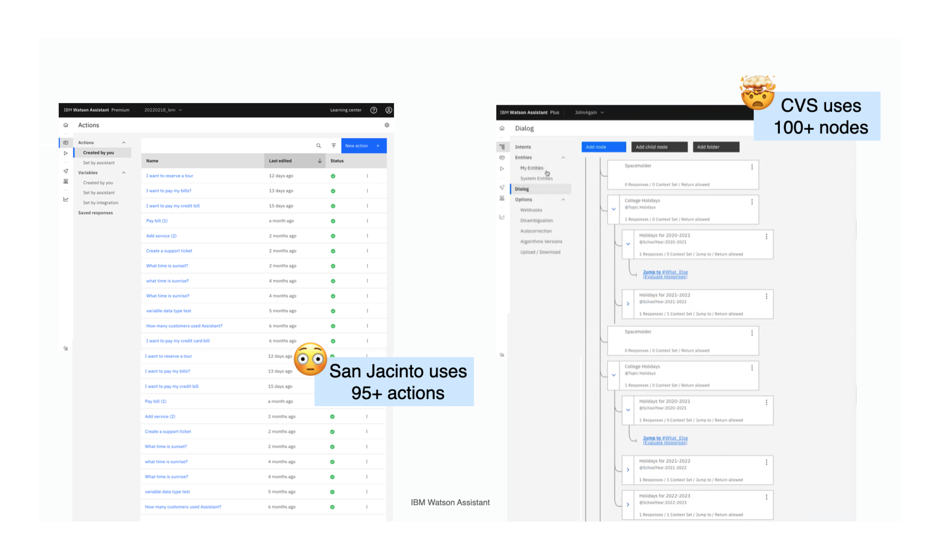The width and height of the screenshot is (939, 560).
Task: Open the Autocorrection option
Action: click(x=536, y=231)
